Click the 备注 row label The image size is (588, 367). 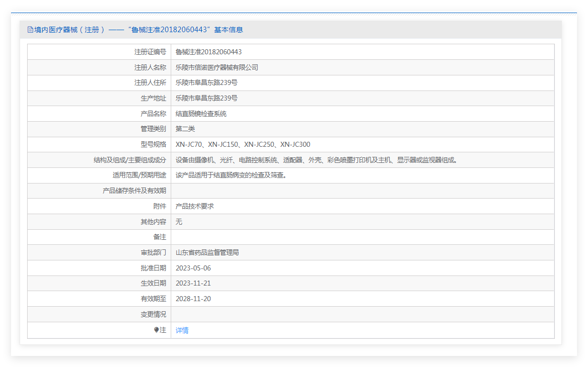pos(160,237)
